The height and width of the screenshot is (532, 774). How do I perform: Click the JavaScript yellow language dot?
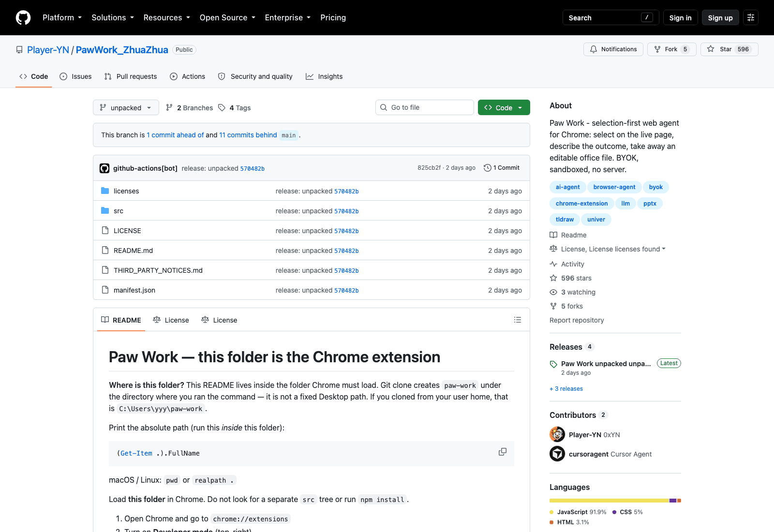[x=551, y=512]
